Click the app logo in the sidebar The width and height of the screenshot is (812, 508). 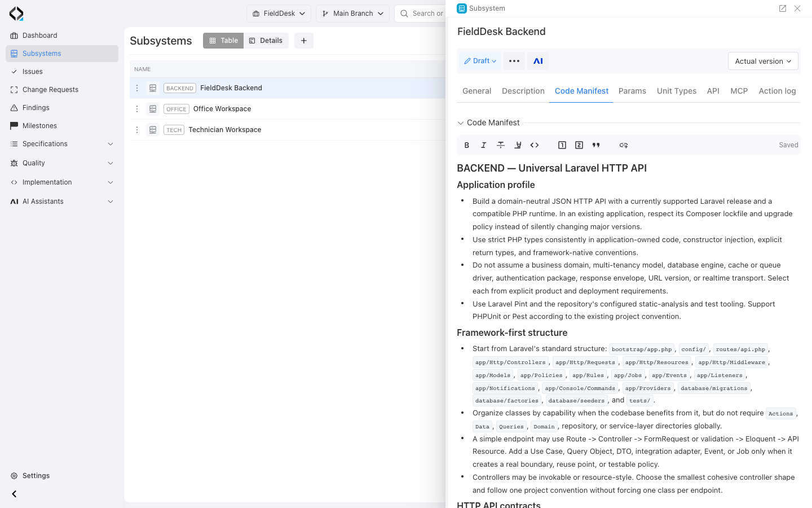point(16,14)
